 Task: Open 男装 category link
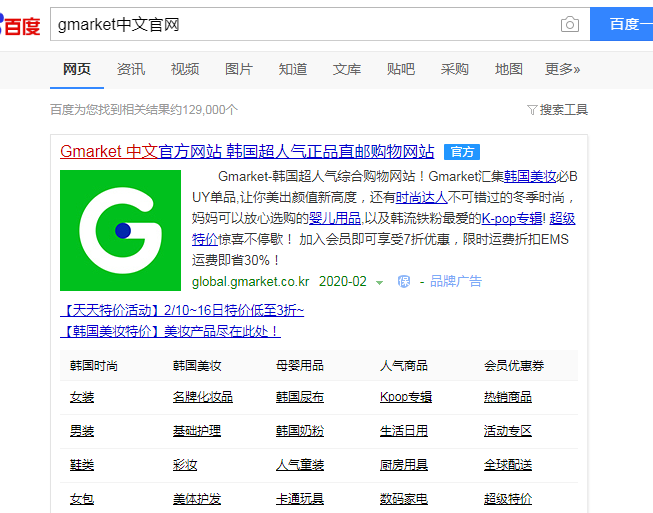82,431
